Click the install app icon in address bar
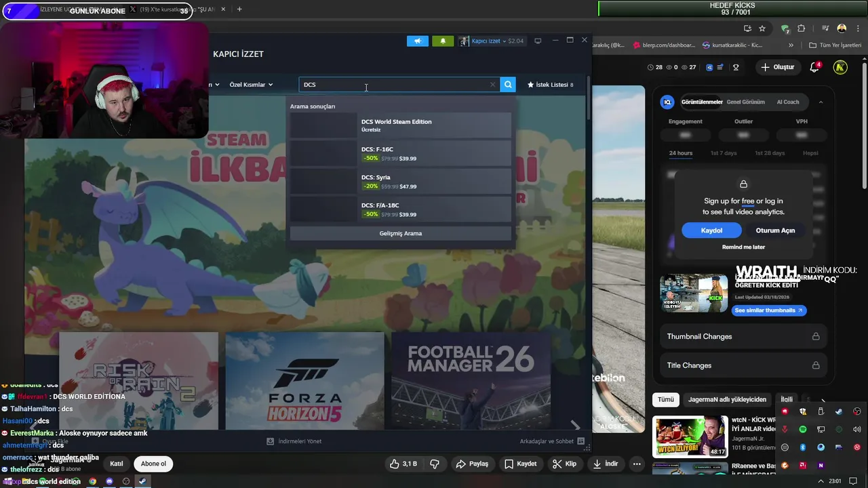Viewport: 868px width, 488px height. point(747,28)
